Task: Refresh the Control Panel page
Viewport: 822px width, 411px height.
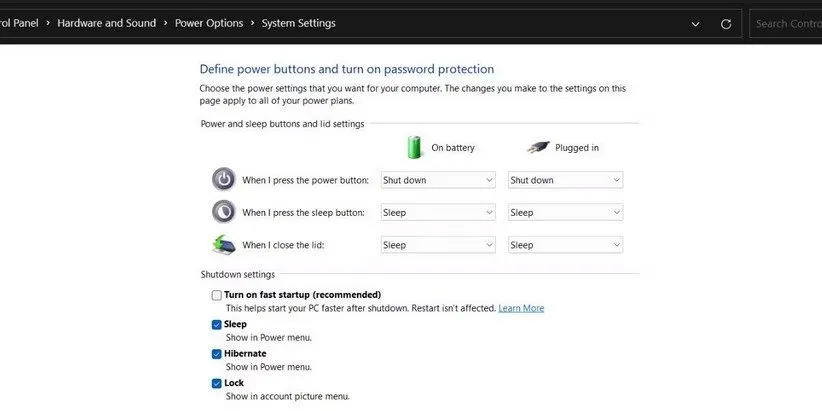Action: tap(727, 23)
